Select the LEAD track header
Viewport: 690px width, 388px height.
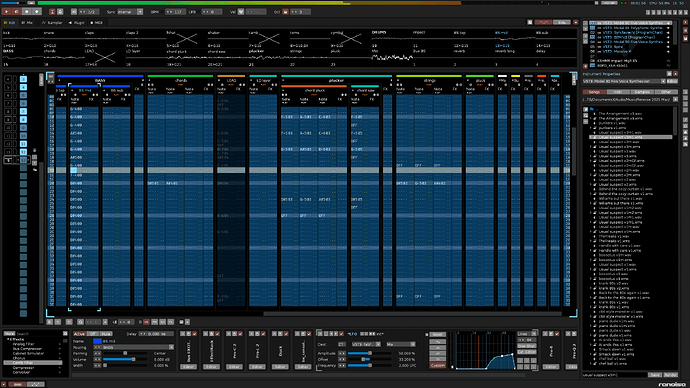(x=231, y=81)
